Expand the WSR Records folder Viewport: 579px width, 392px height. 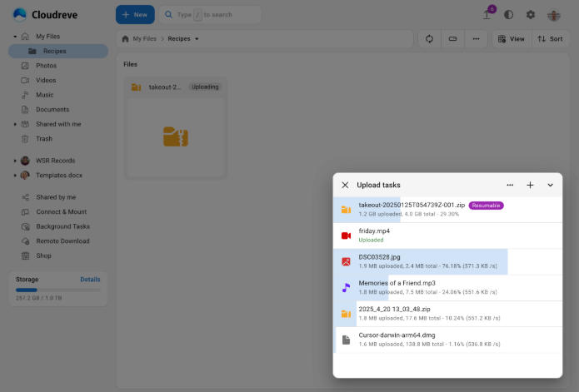[x=15, y=161]
